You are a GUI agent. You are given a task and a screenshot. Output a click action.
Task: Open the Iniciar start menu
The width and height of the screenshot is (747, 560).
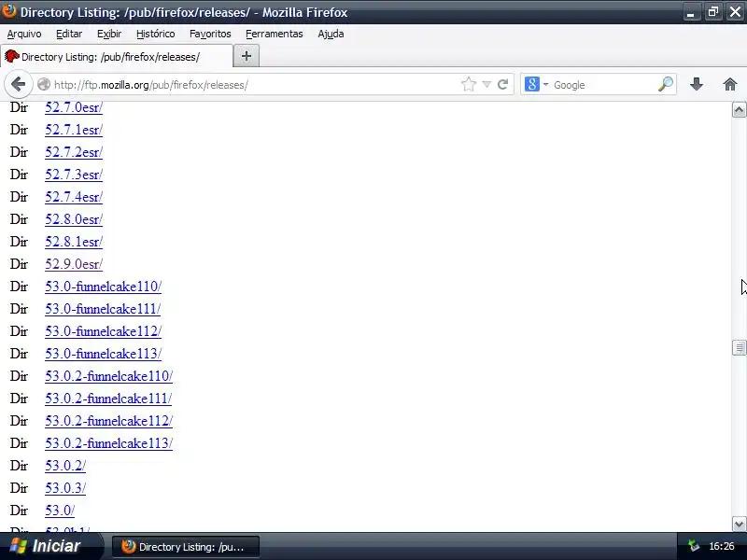(x=50, y=546)
